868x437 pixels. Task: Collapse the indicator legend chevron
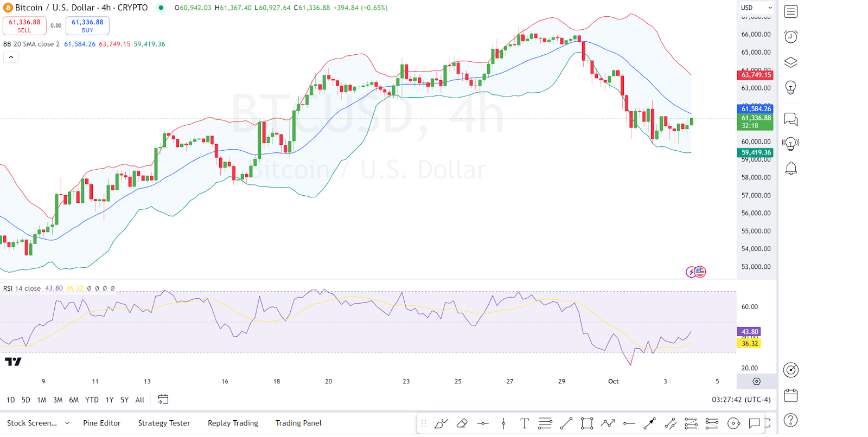pyautogui.click(x=11, y=57)
